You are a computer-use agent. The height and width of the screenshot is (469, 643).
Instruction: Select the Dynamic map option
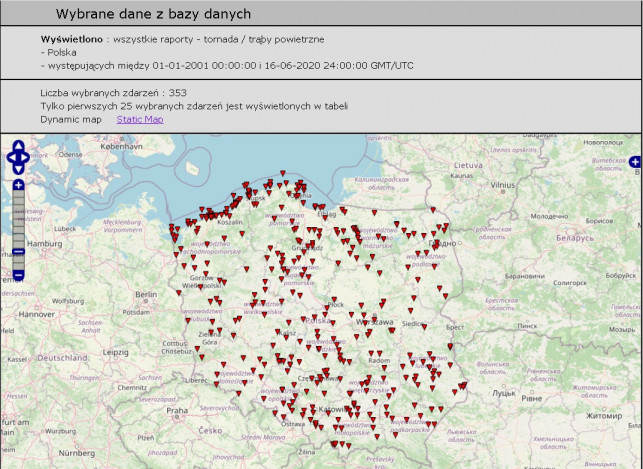70,119
